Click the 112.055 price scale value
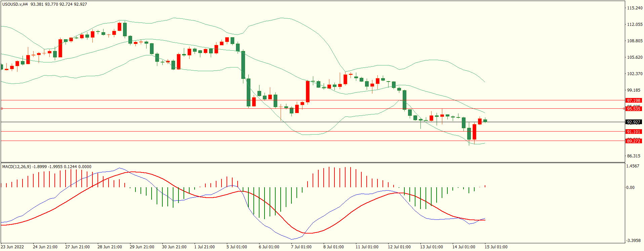The height and width of the screenshot is (251, 644). click(635, 24)
